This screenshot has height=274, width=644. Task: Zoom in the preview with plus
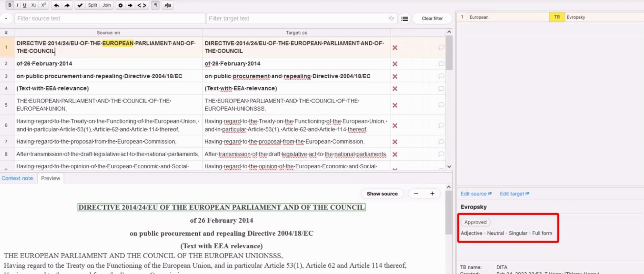pos(432,193)
